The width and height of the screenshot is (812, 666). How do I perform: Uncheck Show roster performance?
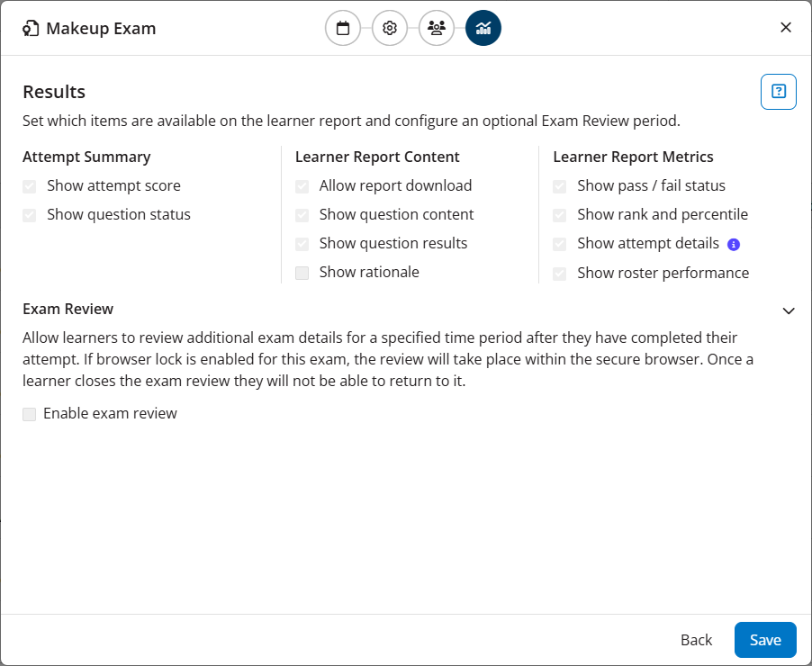coord(560,273)
